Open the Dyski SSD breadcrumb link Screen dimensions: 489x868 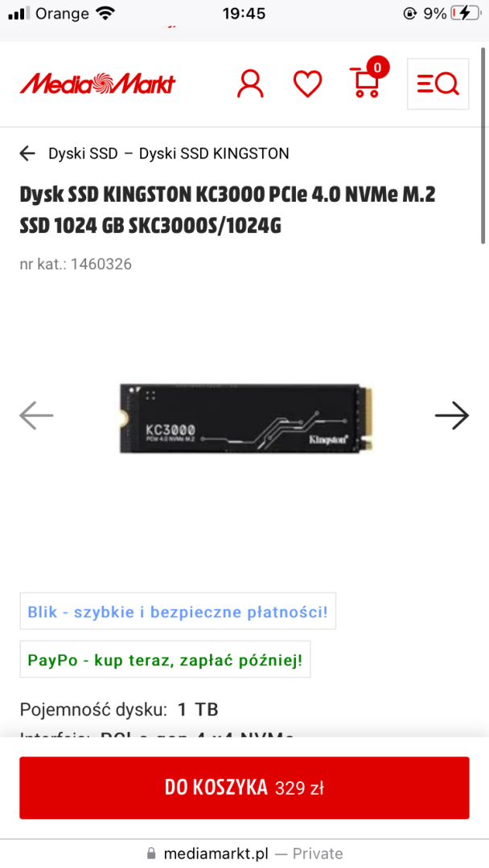pyautogui.click(x=83, y=154)
